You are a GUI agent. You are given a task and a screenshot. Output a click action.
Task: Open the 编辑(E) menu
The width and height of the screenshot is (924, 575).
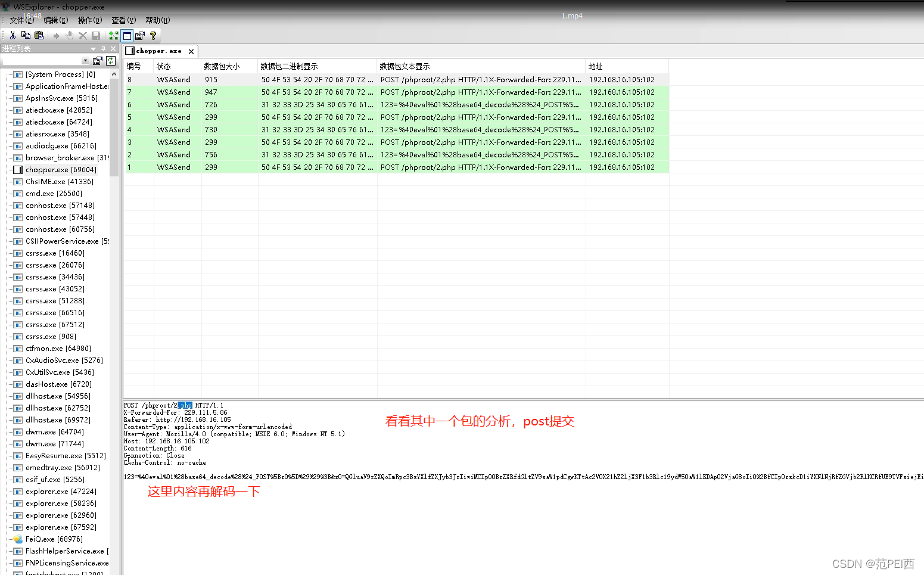56,20
